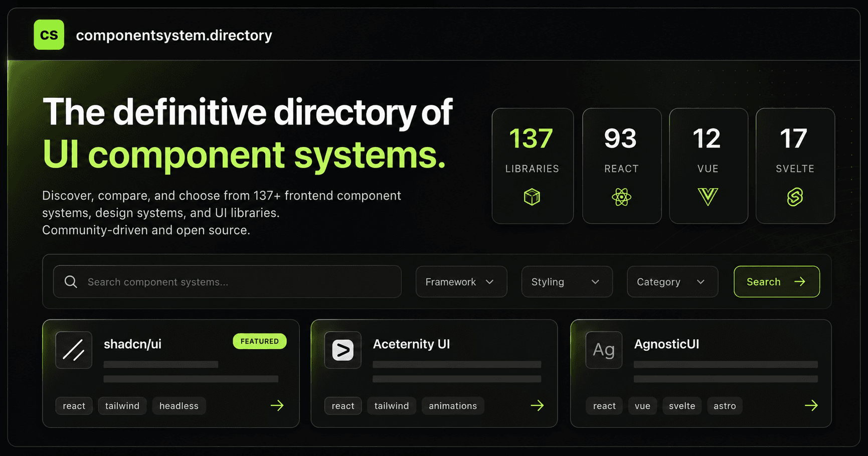Click the Svelte logo icon
This screenshot has width=868, height=456.
coord(795,197)
